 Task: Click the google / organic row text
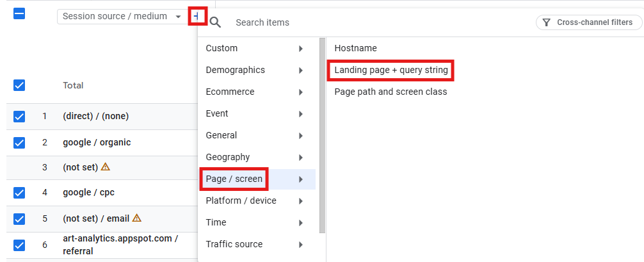[x=97, y=142]
